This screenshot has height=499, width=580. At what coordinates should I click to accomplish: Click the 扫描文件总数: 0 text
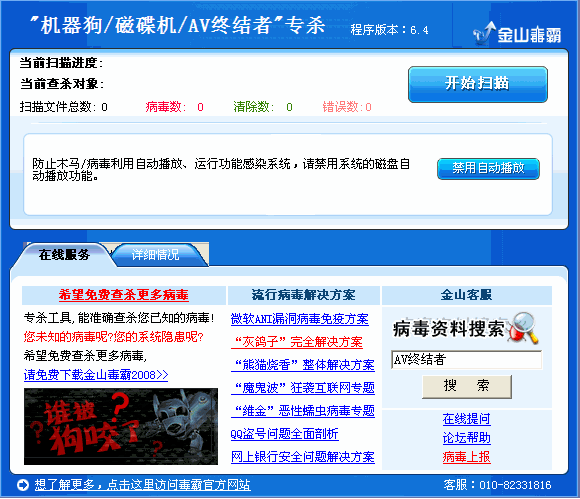tap(64, 107)
